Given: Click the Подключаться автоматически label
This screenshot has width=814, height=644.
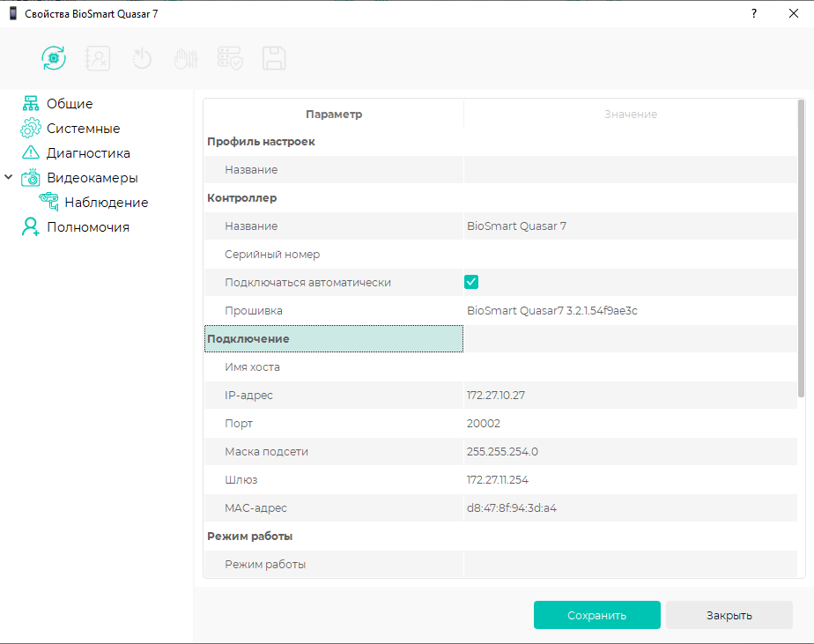Looking at the screenshot, I should [x=307, y=283].
